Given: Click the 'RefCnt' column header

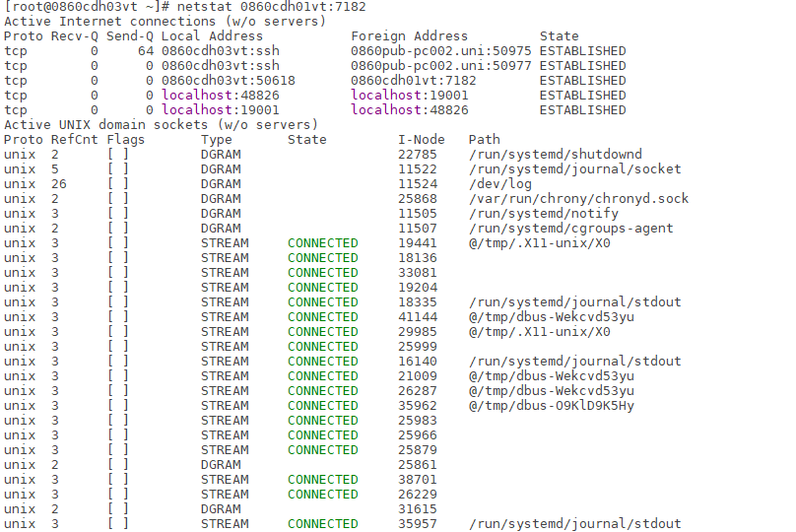Looking at the screenshot, I should pyautogui.click(x=75, y=140).
